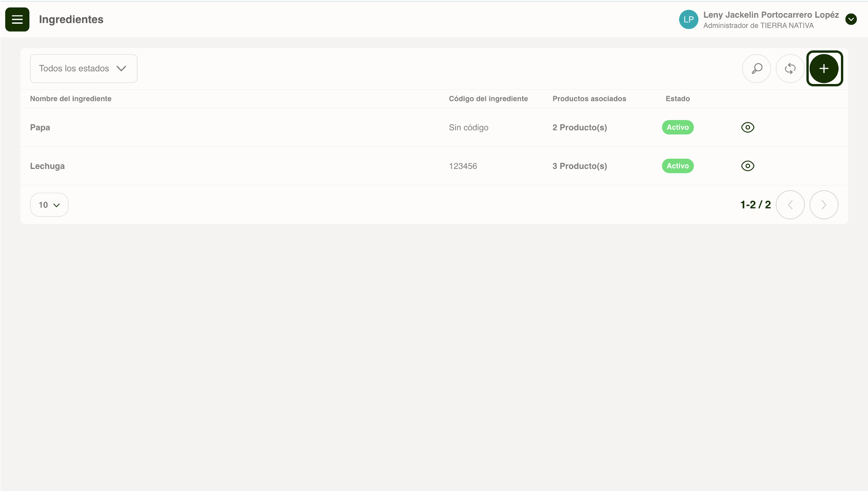View details of Papa ingredient eye icon
This screenshot has height=491, width=868.
[748, 127]
